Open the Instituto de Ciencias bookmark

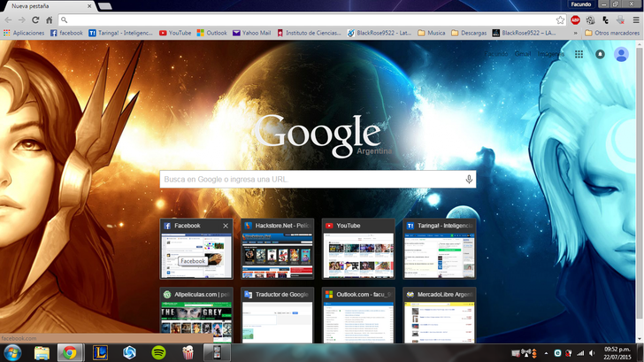click(309, 33)
